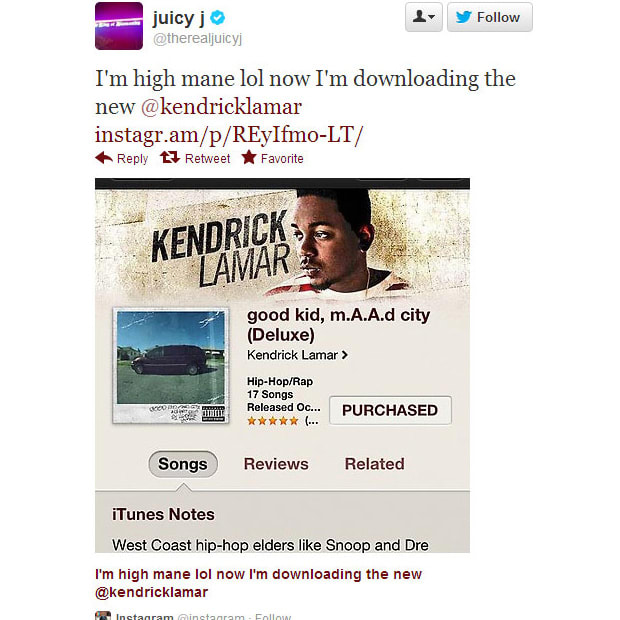Open juicy j's profile avatar
Image resolution: width=620 pixels, height=620 pixels.
(119, 26)
